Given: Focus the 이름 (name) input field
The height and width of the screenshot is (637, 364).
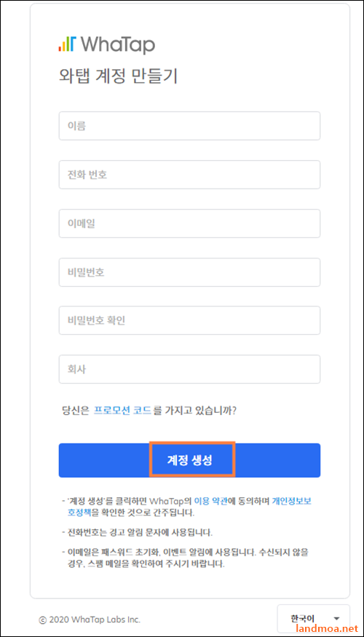Looking at the screenshot, I should tap(189, 126).
